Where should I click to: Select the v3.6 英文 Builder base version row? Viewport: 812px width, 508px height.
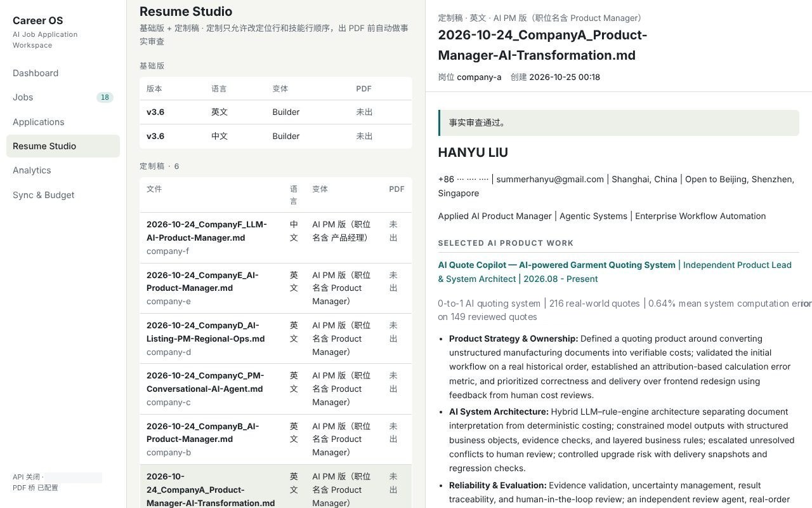click(x=275, y=112)
